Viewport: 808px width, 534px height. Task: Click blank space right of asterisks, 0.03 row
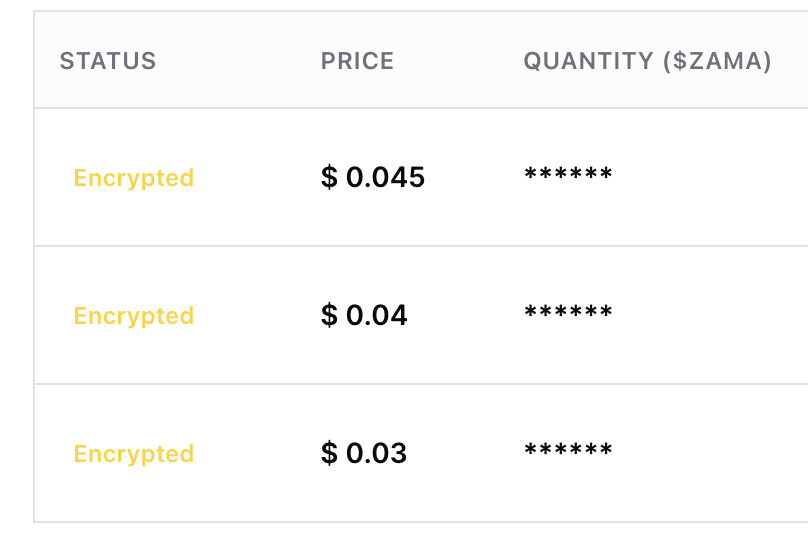pos(710,454)
